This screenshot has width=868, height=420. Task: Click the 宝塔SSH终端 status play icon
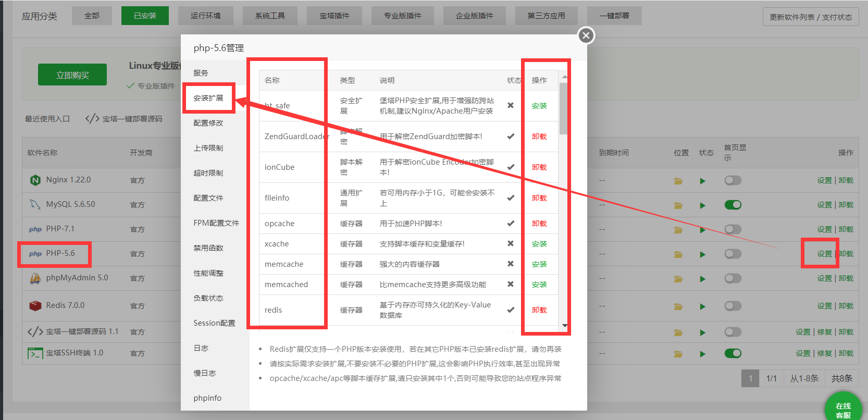click(x=702, y=354)
